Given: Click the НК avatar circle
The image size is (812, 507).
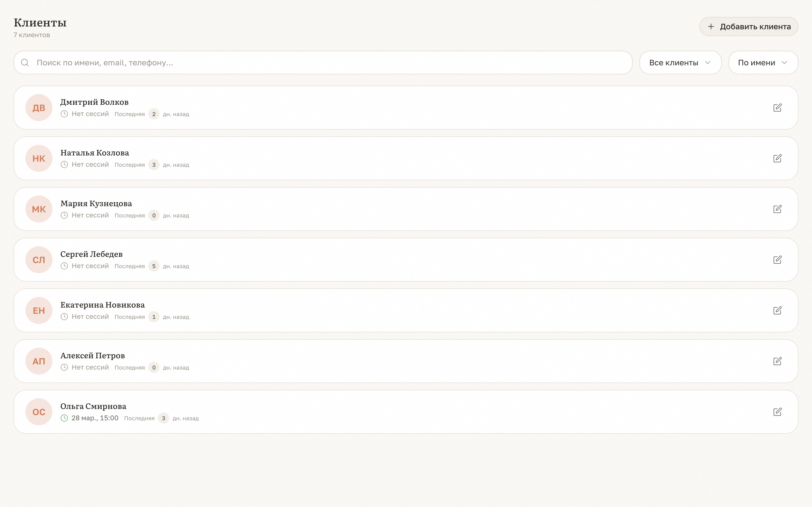Looking at the screenshot, I should pyautogui.click(x=39, y=158).
